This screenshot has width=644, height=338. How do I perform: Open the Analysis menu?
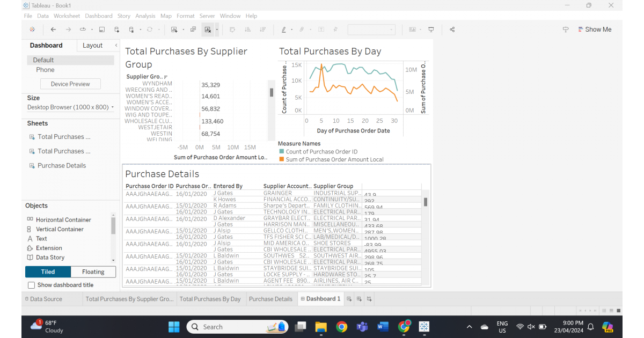point(145,16)
